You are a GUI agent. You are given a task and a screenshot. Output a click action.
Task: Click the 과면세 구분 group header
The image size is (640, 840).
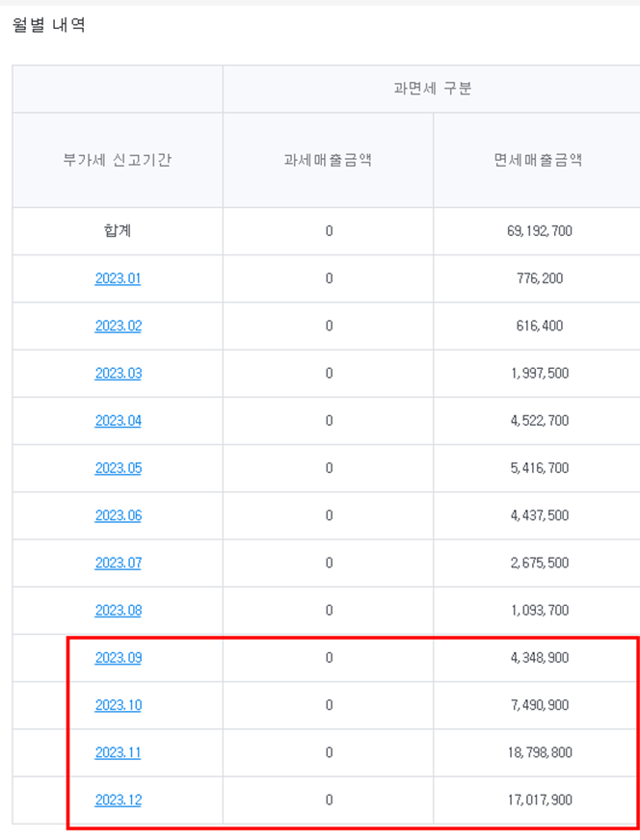(x=432, y=89)
